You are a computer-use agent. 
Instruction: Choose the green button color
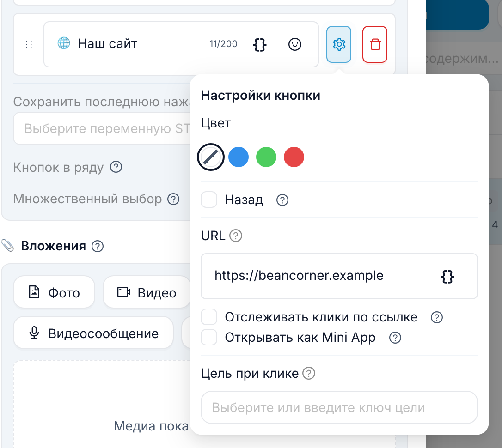click(266, 157)
